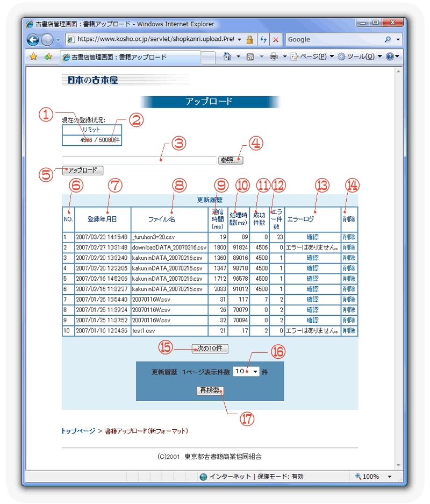430x504 pixels.
Task: Click the 100% zoom level button
Action: pos(367,477)
